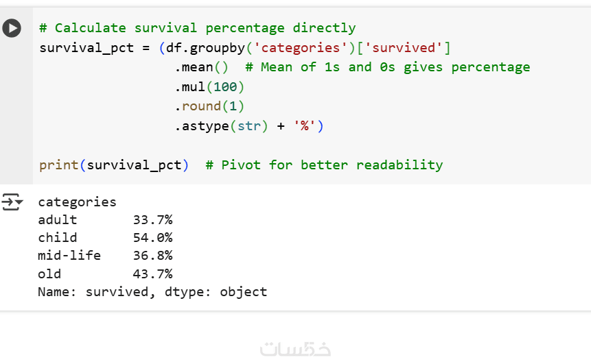
Task: Click the 'Name: survived, dtype: object' line
Action: [152, 292]
